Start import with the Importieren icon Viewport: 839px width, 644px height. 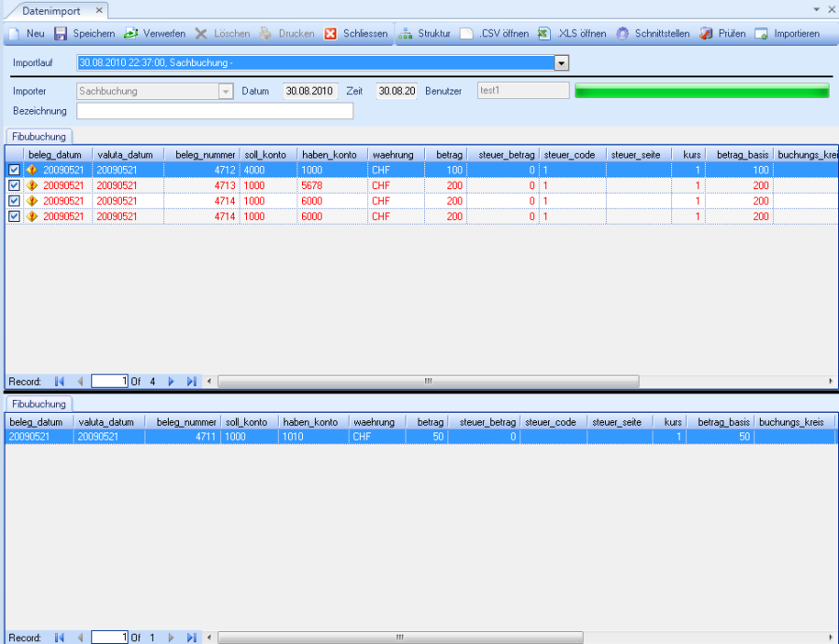762,34
